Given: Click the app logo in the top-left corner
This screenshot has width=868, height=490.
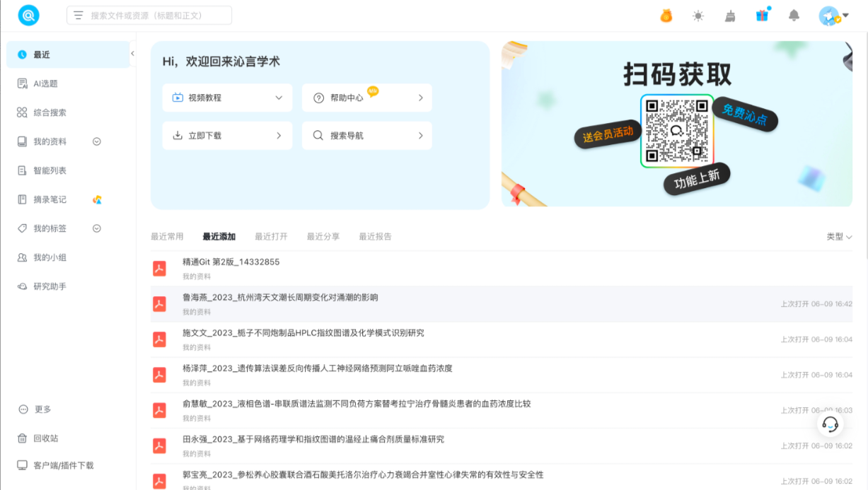Looking at the screenshot, I should (x=29, y=15).
